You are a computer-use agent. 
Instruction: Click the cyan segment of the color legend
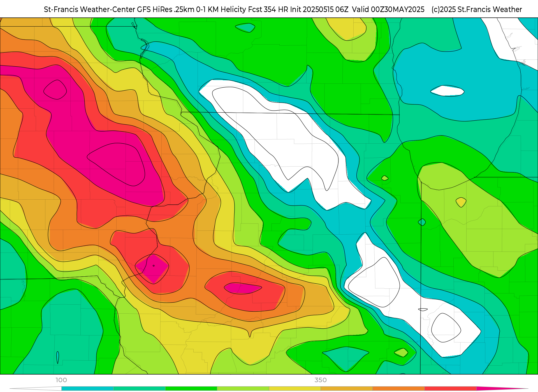point(87,389)
